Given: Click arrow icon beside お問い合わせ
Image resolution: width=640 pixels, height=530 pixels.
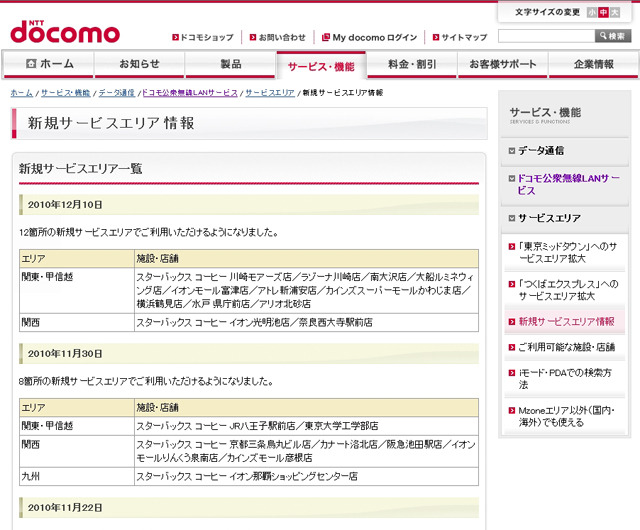Looking at the screenshot, I should [253, 37].
